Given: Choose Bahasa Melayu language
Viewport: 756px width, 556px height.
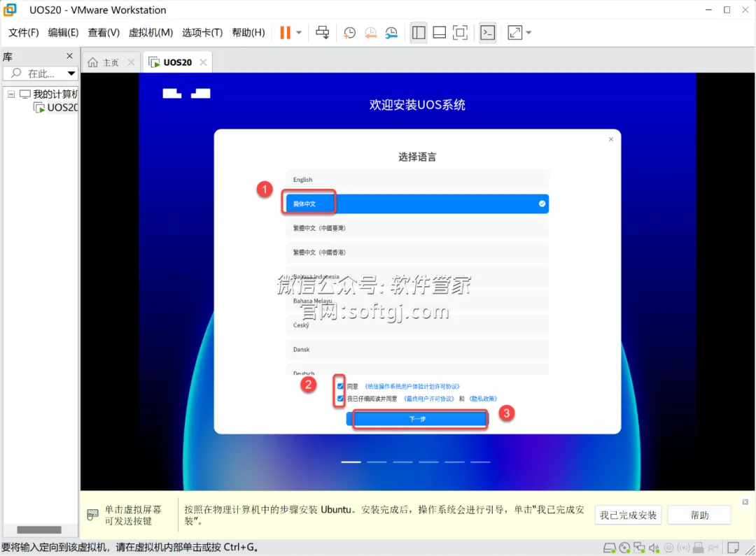Looking at the screenshot, I should pos(417,301).
